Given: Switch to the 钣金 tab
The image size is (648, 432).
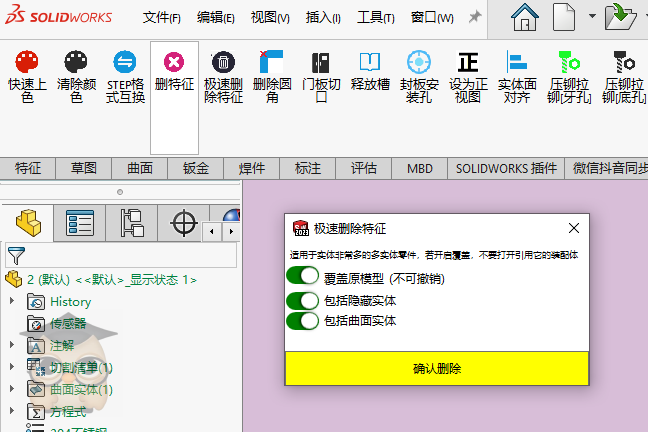Looking at the screenshot, I should pos(195,168).
